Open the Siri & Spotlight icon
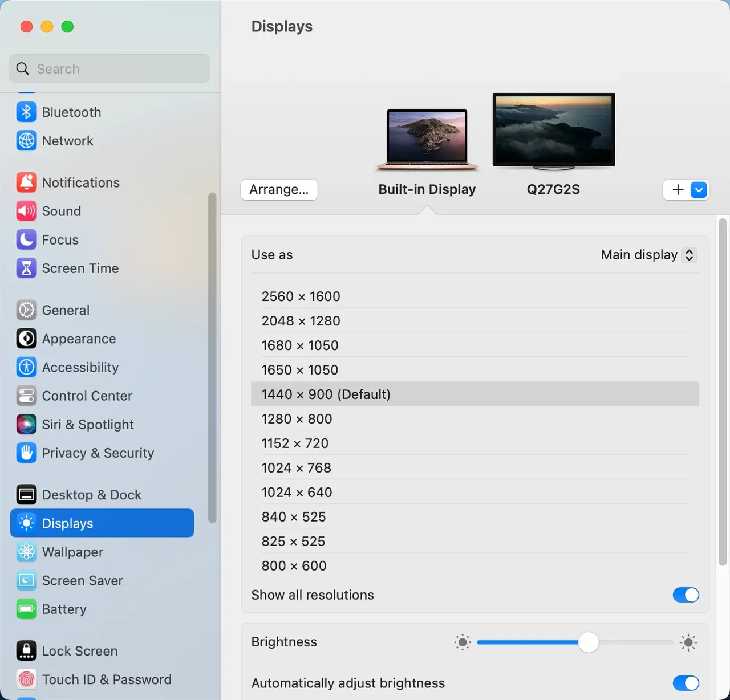This screenshot has height=700, width=730. (x=26, y=424)
